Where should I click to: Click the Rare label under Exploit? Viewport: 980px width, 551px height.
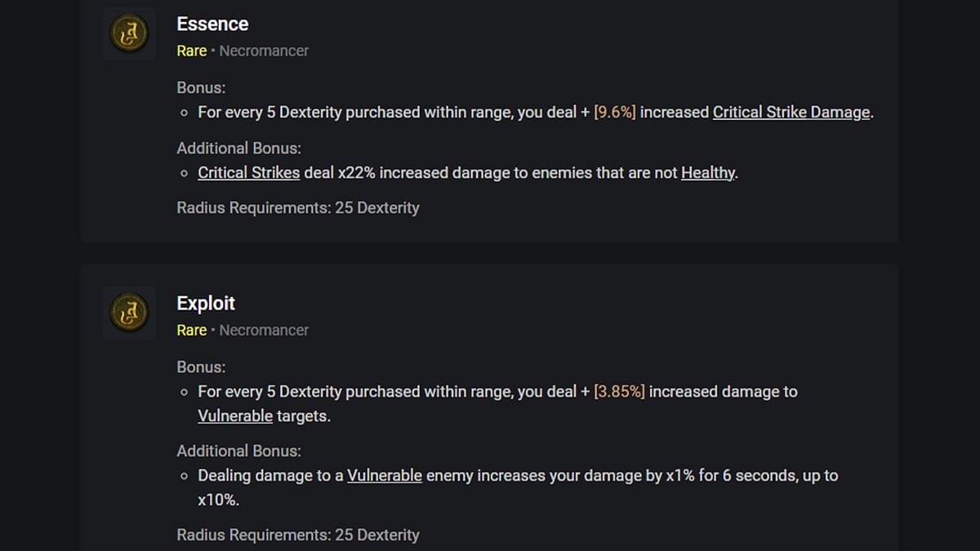pyautogui.click(x=191, y=330)
